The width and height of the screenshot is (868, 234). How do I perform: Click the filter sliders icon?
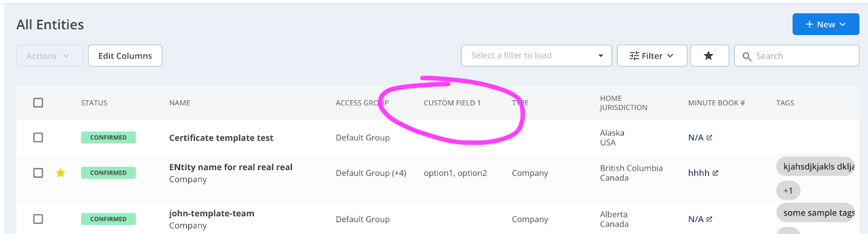(x=634, y=56)
